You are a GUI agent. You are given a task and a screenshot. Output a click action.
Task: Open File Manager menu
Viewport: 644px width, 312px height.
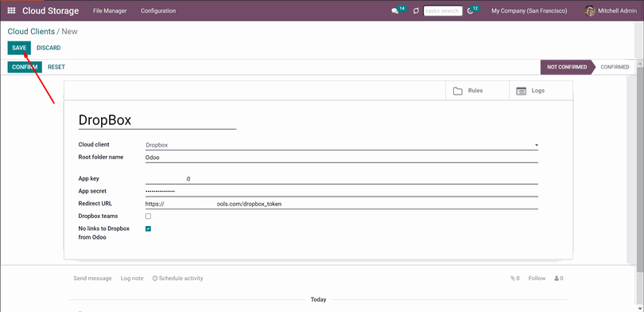(110, 10)
